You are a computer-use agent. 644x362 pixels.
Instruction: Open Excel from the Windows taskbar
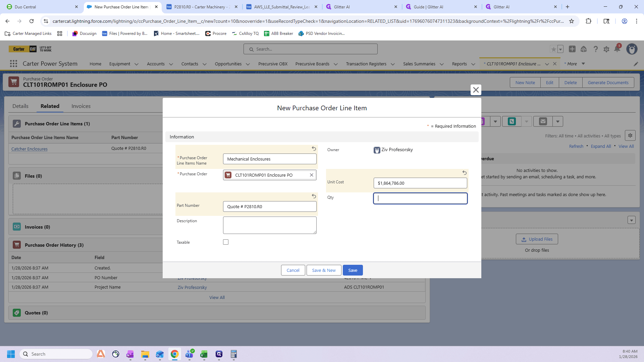(x=204, y=354)
